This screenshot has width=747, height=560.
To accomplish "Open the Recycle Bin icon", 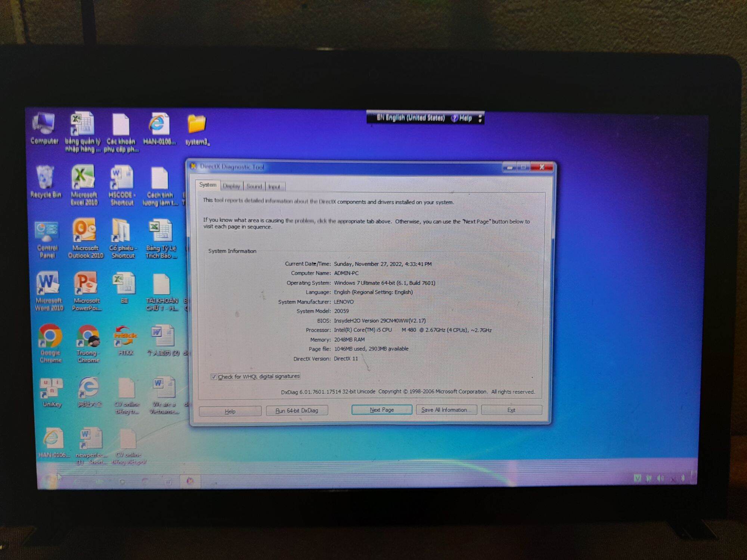I will (46, 182).
